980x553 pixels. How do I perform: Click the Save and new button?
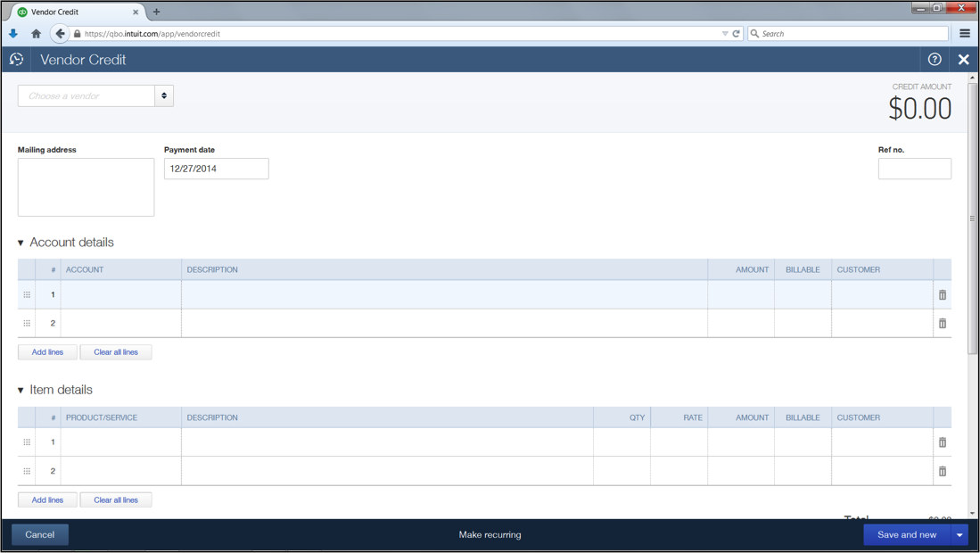[x=907, y=535]
